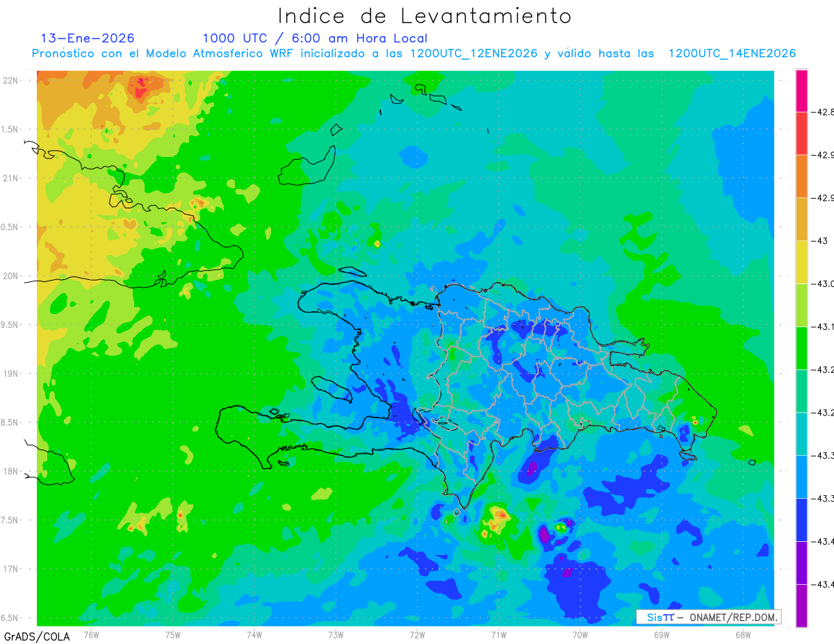Pick the sky blue swatch in the color bar

pos(801,477)
